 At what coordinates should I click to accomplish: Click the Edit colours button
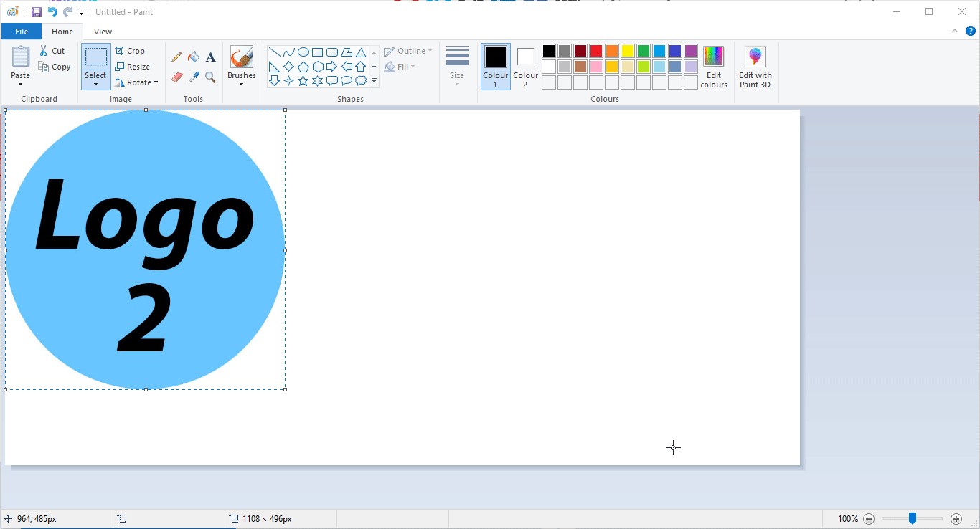[714, 67]
